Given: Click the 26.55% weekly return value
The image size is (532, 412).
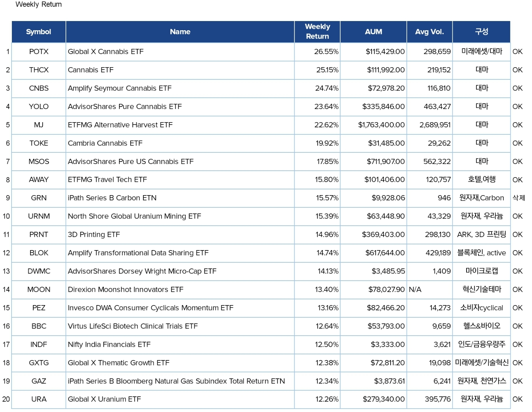Looking at the screenshot, I should [326, 52].
